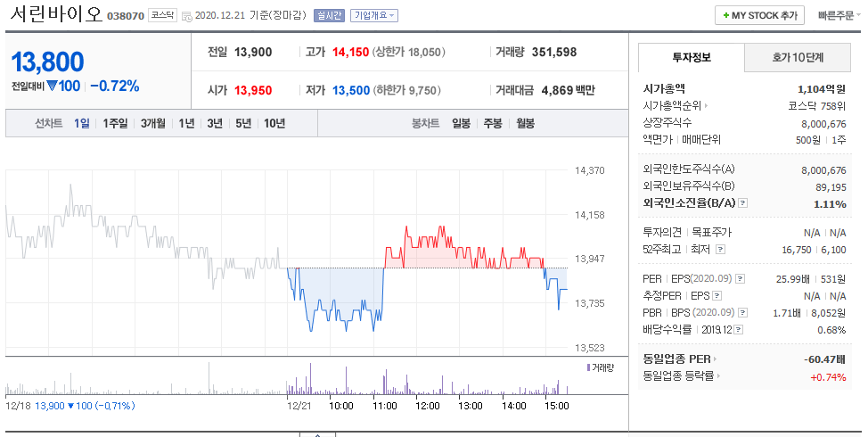Click the 서린바이오 stock name heading
This screenshot has width=868, height=437.
[x=56, y=14]
